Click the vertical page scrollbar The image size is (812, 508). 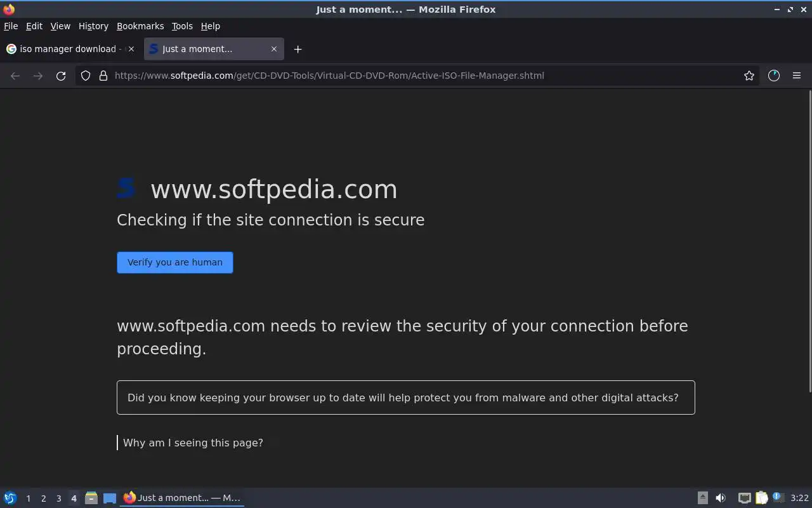click(809, 241)
